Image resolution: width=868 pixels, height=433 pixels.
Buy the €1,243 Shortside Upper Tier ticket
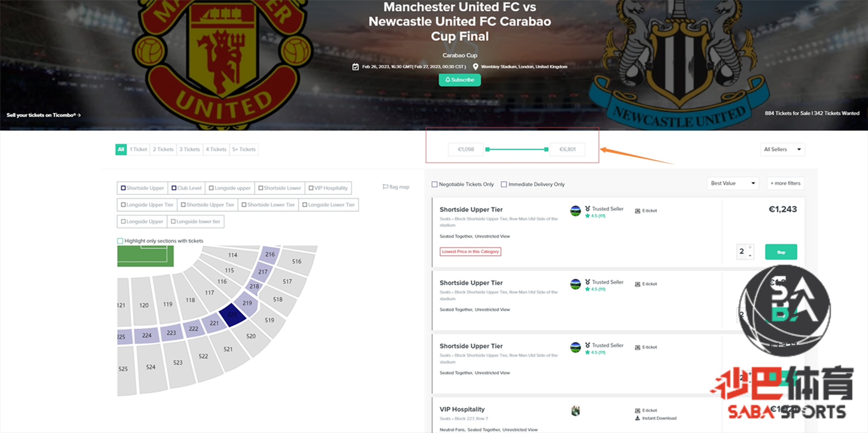tap(781, 252)
